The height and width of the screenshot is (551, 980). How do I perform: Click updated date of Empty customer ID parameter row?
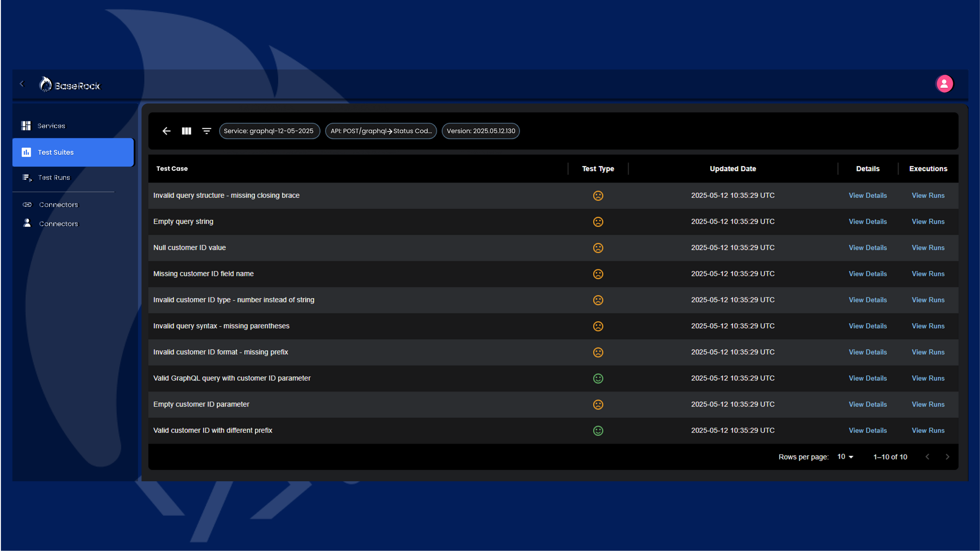pyautogui.click(x=732, y=404)
